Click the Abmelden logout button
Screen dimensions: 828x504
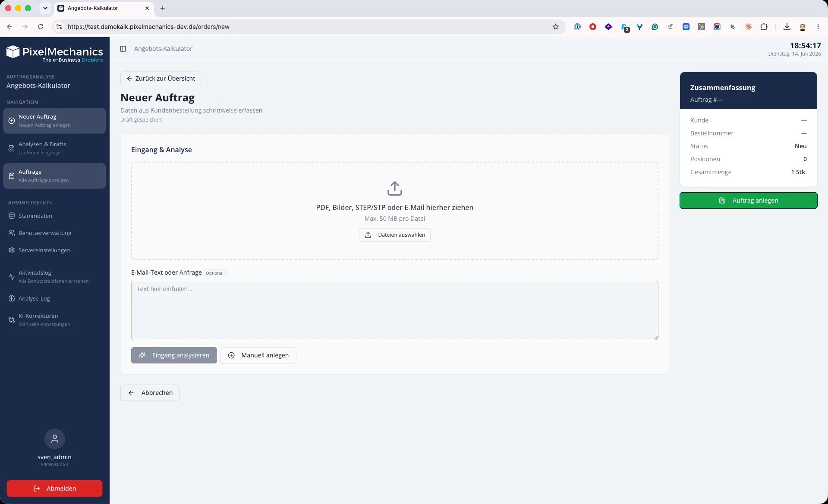54,488
